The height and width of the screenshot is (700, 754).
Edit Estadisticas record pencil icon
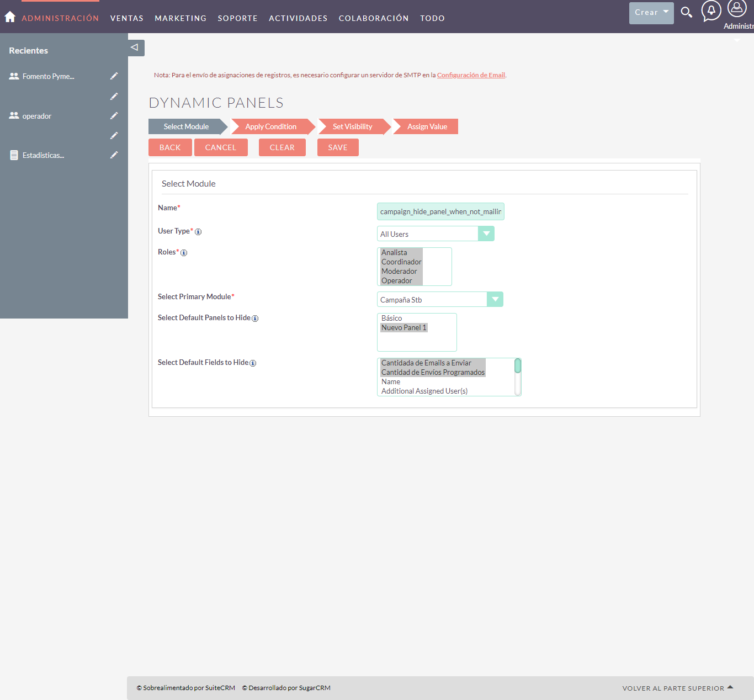pos(114,155)
